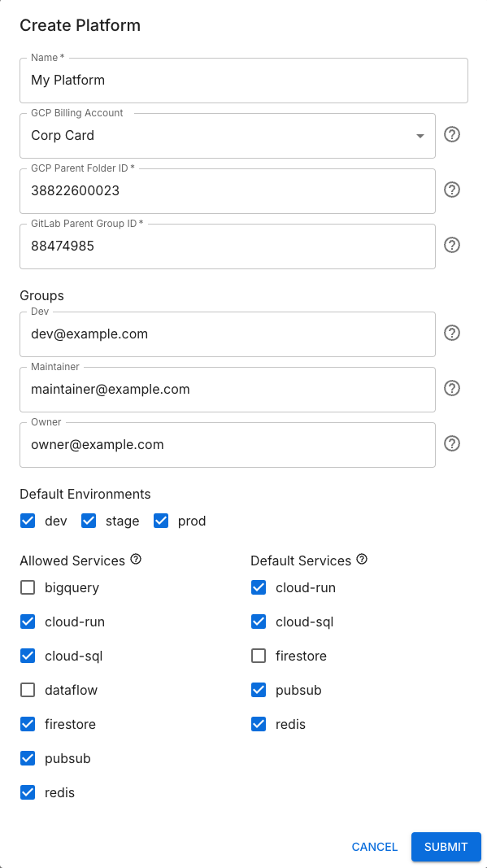Toggle the prod environment checkbox
The image size is (487, 868).
161,521
